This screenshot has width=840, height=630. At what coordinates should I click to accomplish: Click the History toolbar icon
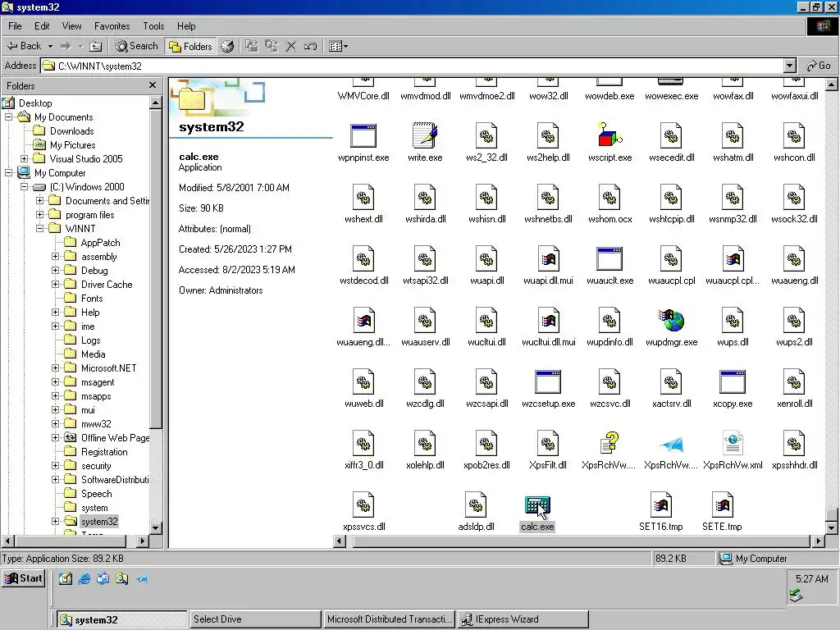[x=227, y=46]
